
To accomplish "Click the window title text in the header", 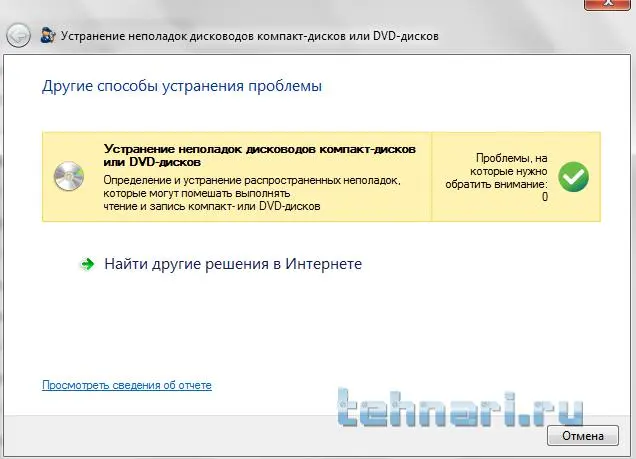I will click(250, 36).
